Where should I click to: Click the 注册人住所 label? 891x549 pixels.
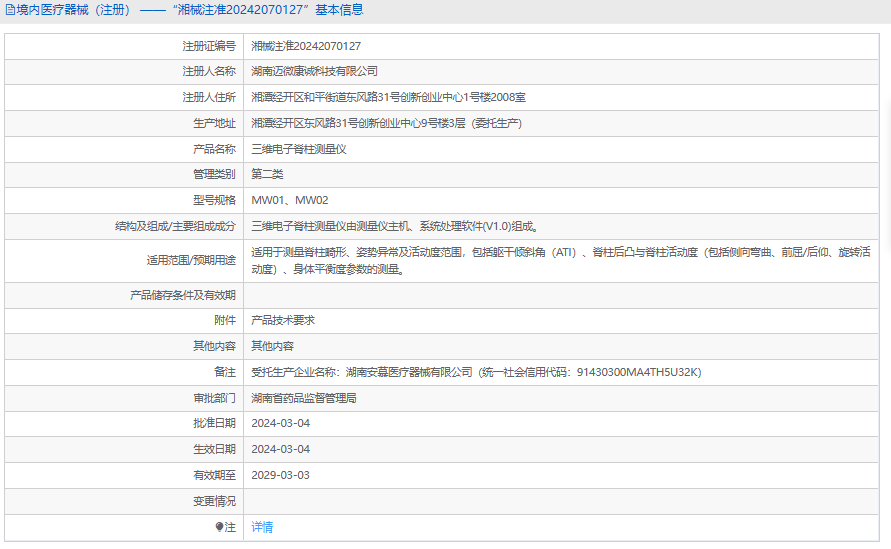[209, 98]
